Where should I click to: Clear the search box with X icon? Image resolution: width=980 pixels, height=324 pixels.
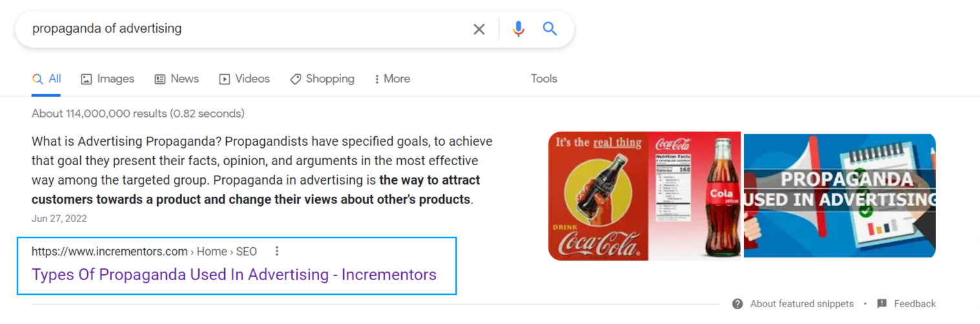pyautogui.click(x=479, y=29)
